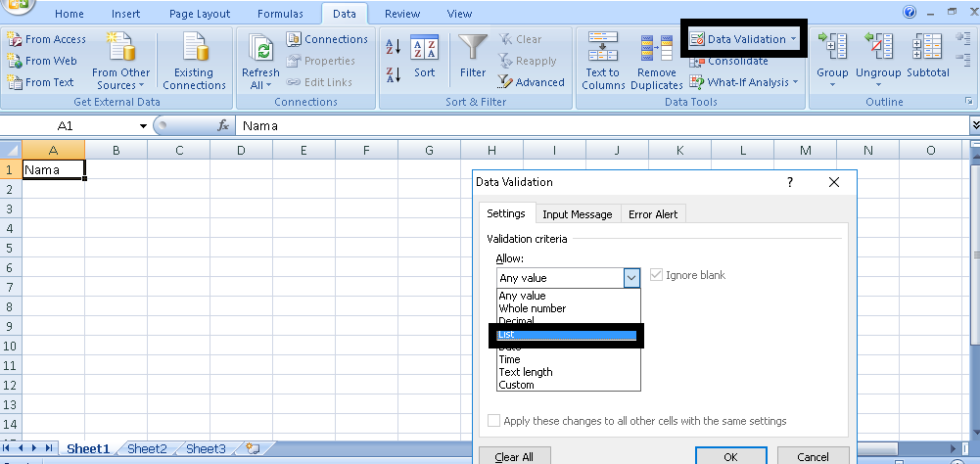
Task: Click the Clear All button
Action: coord(514,456)
